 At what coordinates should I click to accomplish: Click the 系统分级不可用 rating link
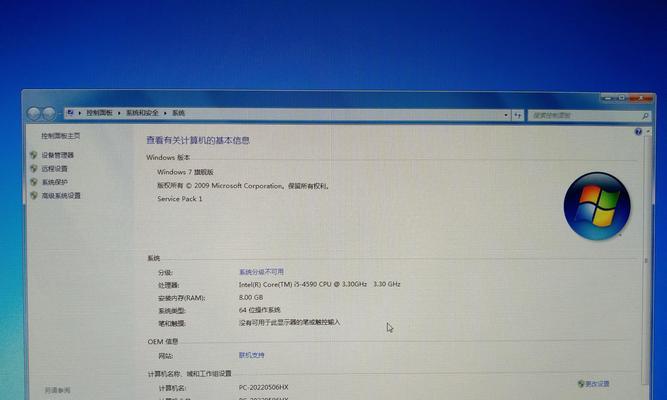click(x=261, y=272)
